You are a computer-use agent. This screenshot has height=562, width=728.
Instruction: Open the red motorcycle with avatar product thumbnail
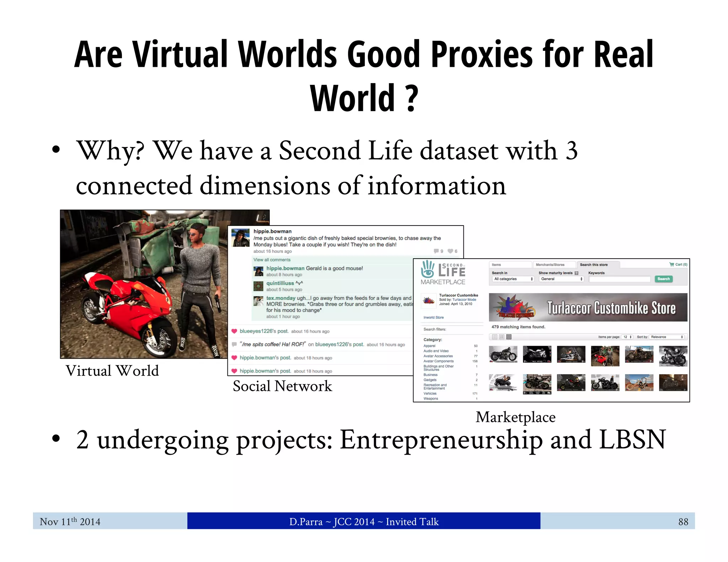605,356
